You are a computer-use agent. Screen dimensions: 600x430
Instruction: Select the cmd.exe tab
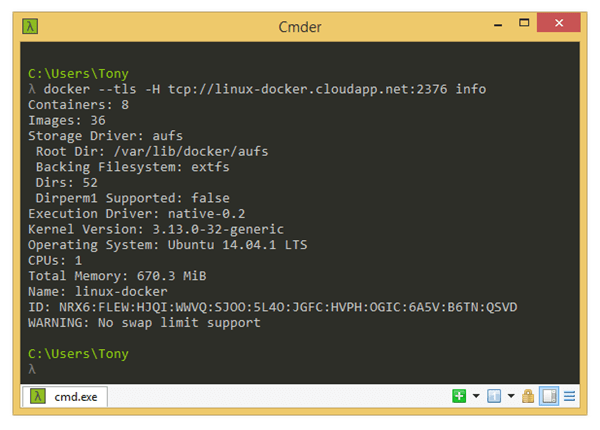[x=65, y=396]
